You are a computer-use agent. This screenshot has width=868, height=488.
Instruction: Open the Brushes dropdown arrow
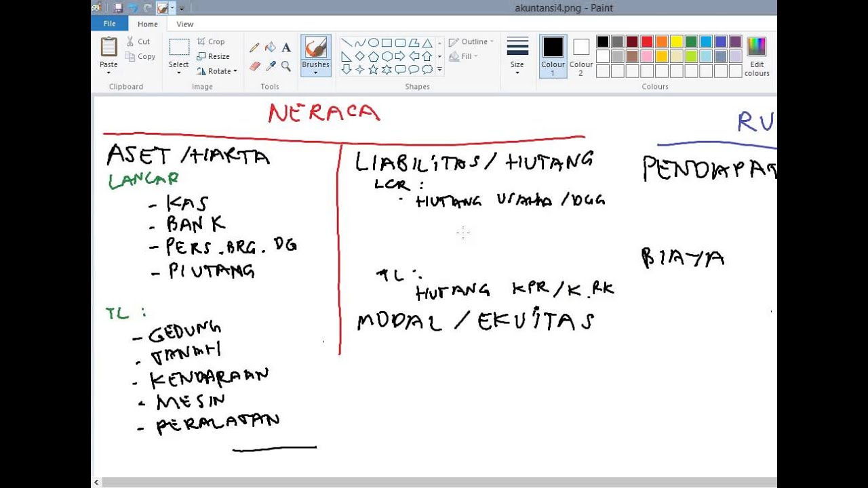pyautogui.click(x=315, y=73)
